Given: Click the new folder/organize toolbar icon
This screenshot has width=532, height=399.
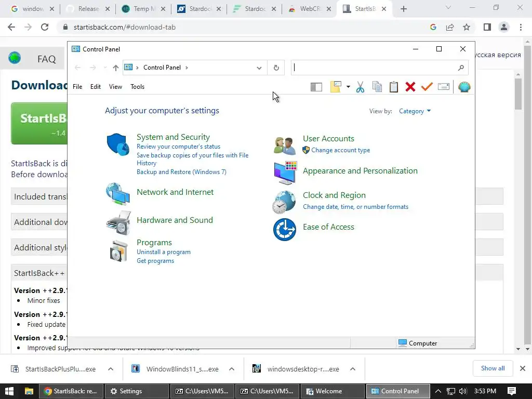Looking at the screenshot, I should [x=336, y=87].
